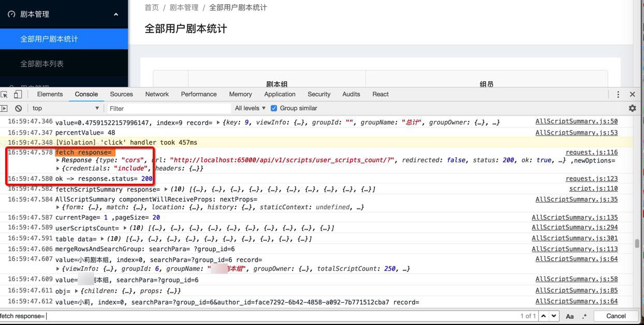
Task: Toggle match case (Aa) in search bar
Action: point(569,316)
